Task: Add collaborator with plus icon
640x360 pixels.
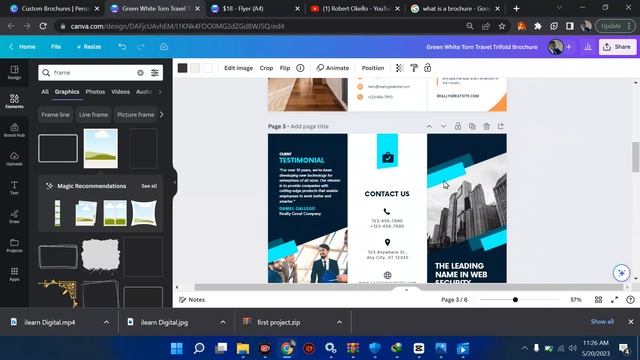Action: point(569,47)
